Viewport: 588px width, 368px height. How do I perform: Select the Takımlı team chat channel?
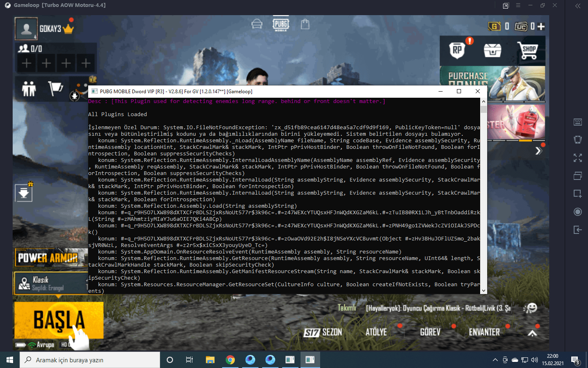(x=347, y=308)
